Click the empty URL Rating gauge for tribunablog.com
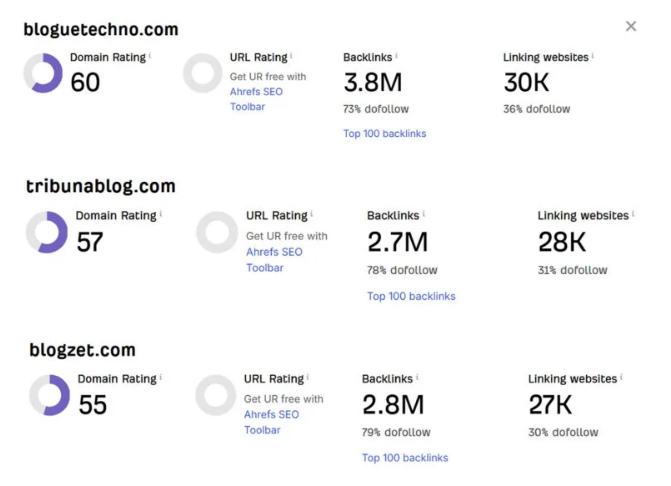The height and width of the screenshot is (486, 671). coord(217,232)
